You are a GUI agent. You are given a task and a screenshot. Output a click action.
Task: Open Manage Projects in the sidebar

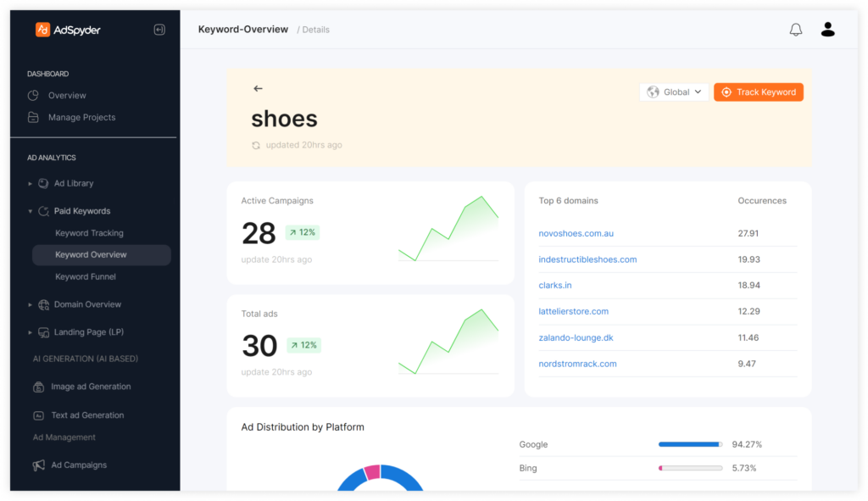(82, 117)
